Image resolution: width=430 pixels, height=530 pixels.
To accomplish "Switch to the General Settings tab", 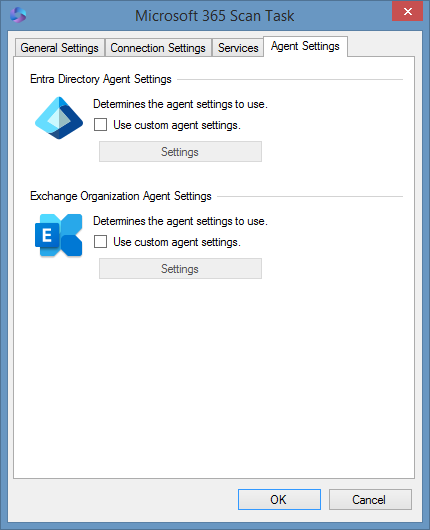I will pos(59,48).
